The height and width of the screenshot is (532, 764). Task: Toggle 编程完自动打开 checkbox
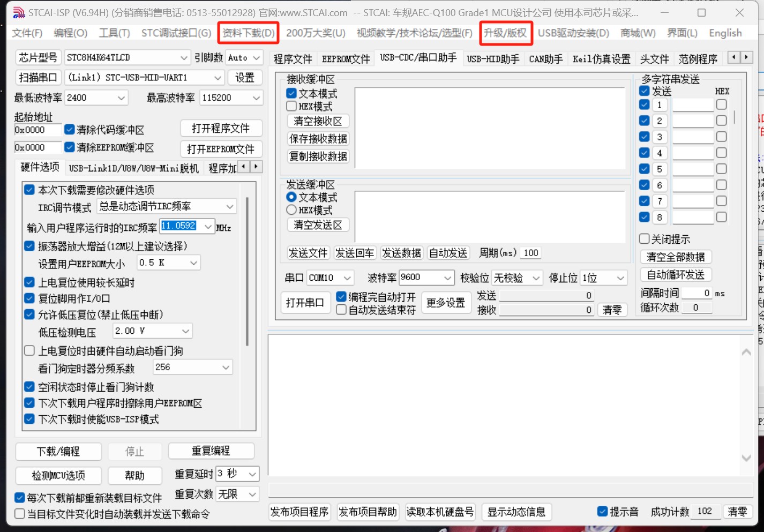coord(341,296)
